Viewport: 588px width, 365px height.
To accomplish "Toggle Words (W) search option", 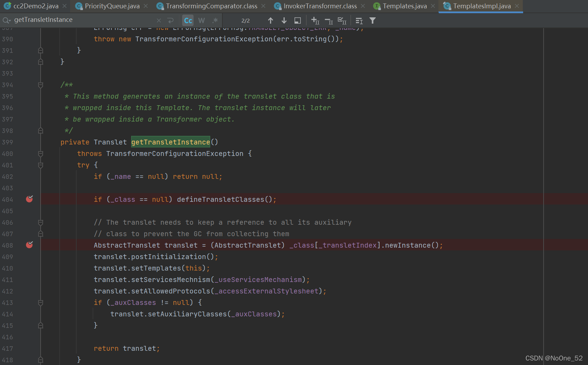I will coord(202,20).
